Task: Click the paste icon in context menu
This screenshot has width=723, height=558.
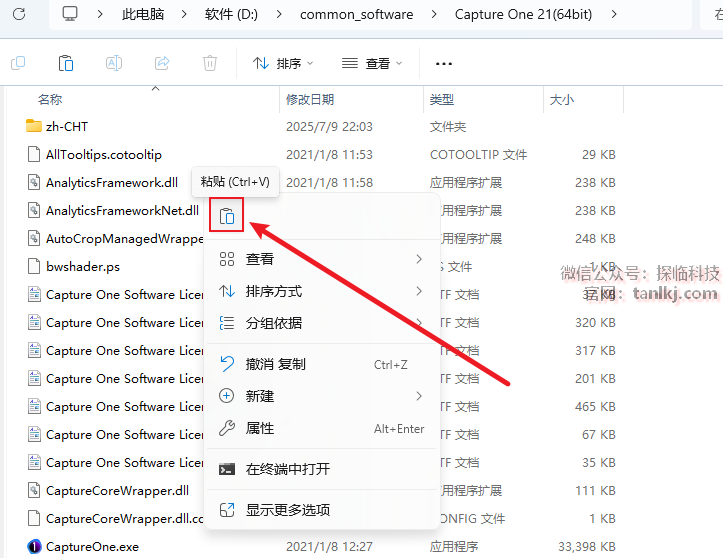Action: [x=226, y=215]
